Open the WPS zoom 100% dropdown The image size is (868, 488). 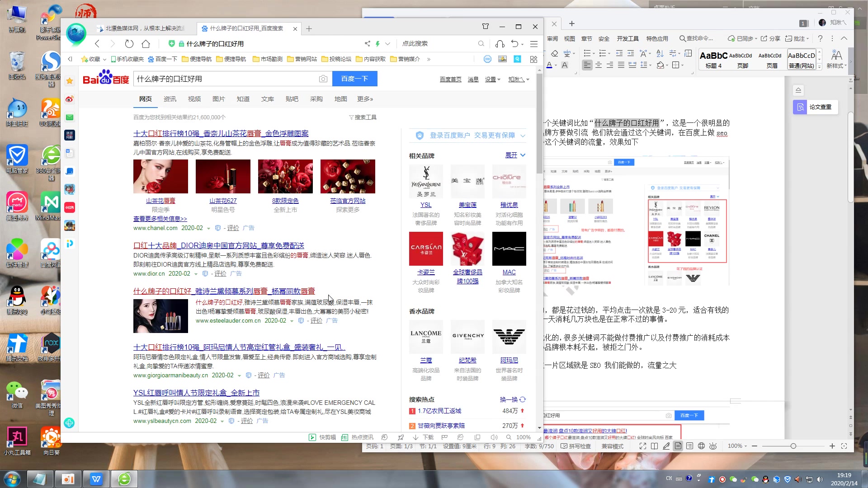point(737,446)
